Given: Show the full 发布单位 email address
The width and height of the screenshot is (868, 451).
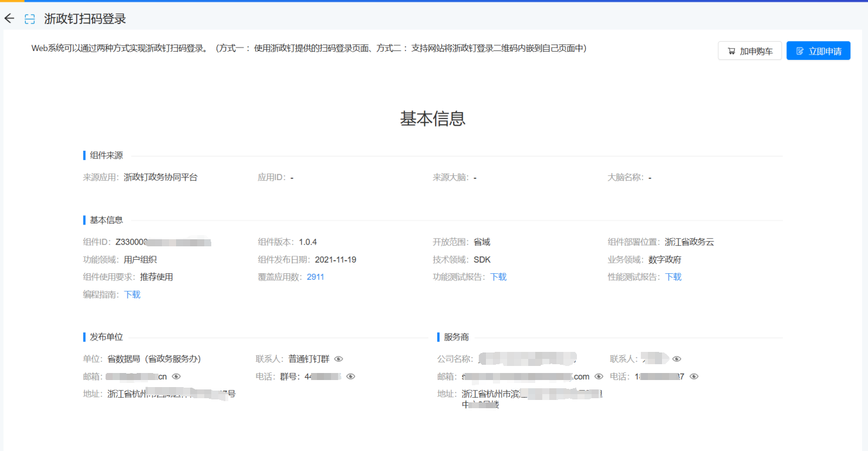Looking at the screenshot, I should (176, 377).
